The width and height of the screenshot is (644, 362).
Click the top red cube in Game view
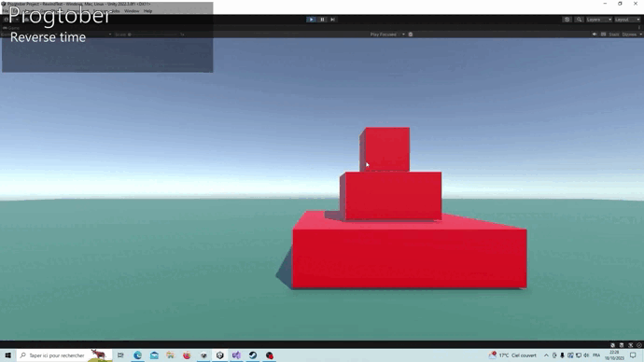click(x=385, y=149)
